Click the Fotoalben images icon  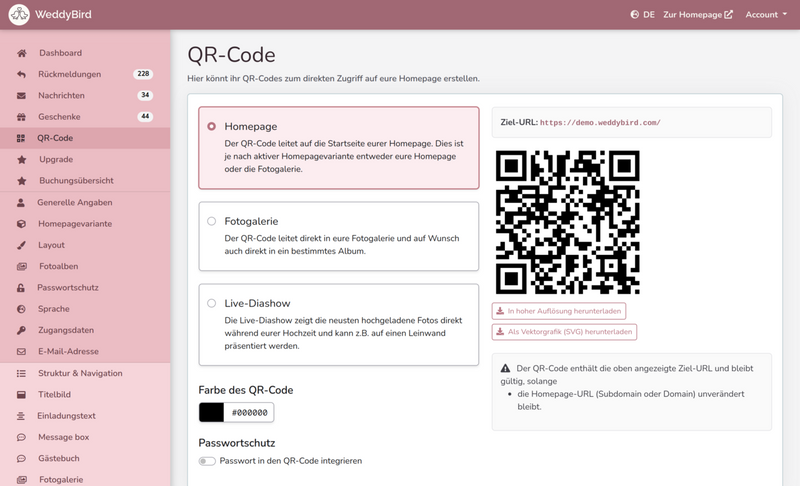click(21, 266)
